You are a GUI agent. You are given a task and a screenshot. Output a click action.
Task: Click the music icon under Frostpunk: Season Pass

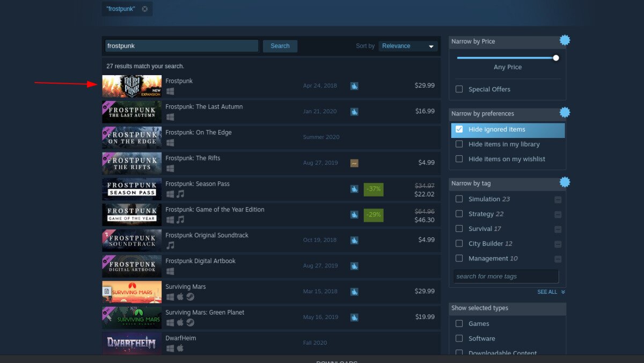[x=180, y=194]
